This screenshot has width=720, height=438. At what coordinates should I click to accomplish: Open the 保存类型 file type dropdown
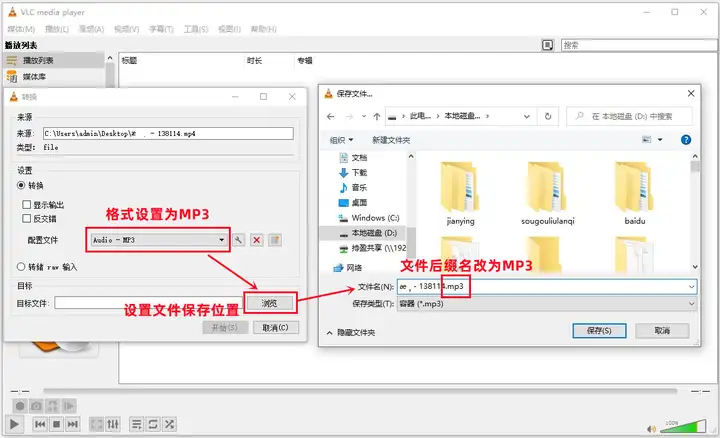click(546, 304)
